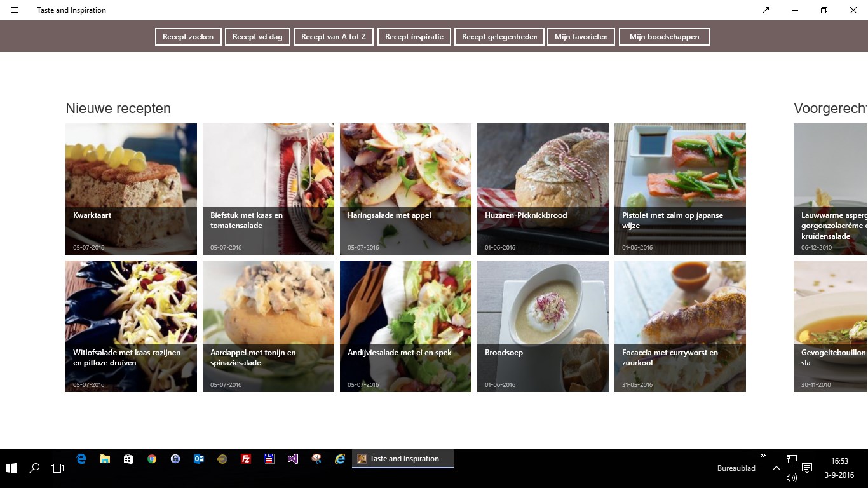Switch to the Taste and Inspiration taskbar button

point(403,459)
